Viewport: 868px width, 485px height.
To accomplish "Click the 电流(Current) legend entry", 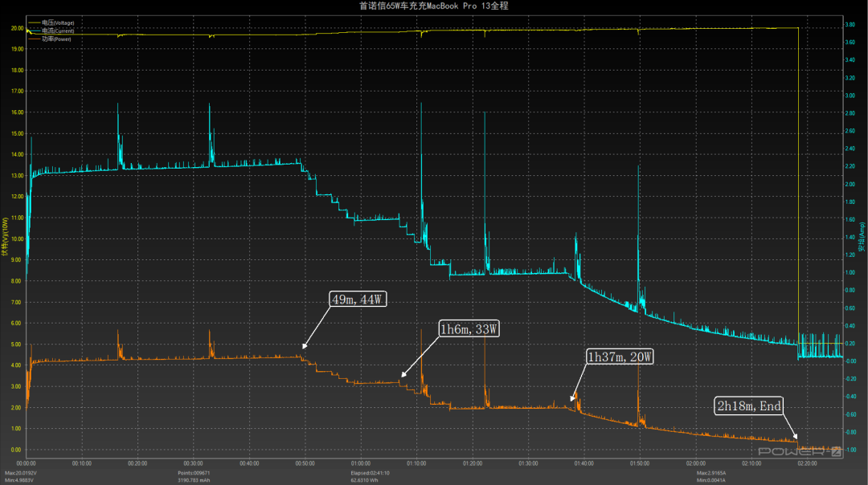I will click(x=58, y=31).
